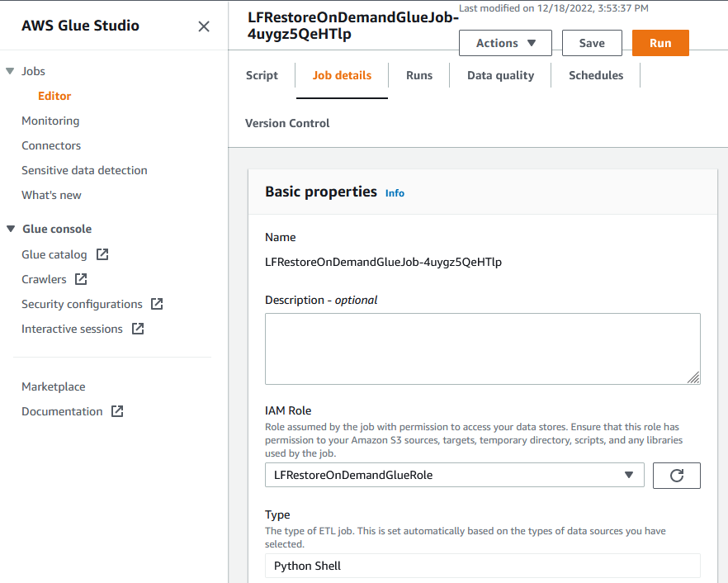Open the Security configurations link

click(82, 304)
